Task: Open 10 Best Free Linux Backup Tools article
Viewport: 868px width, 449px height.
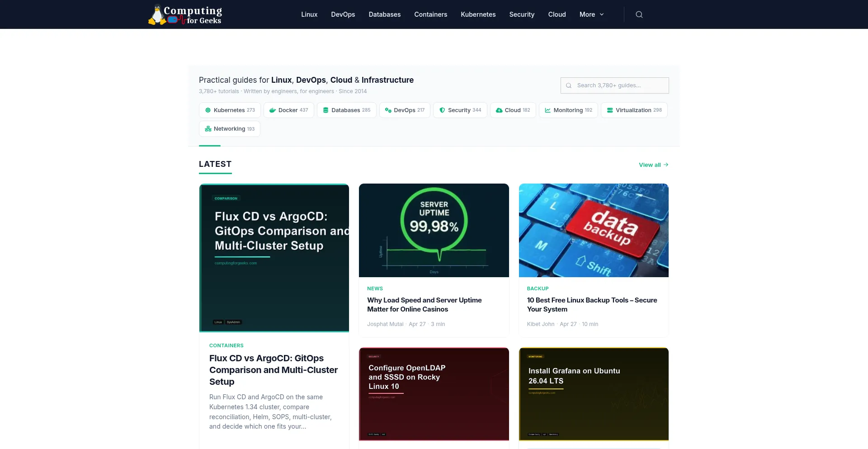Action: (592, 305)
